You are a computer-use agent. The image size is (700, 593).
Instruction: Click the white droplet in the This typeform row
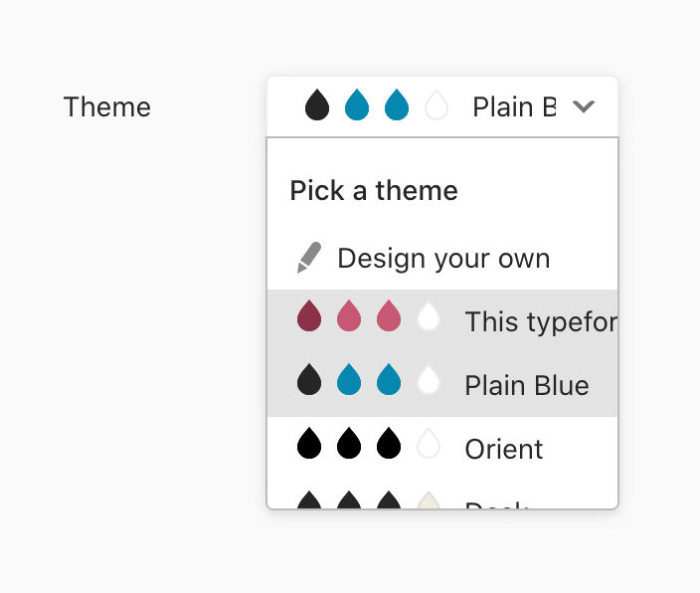click(429, 316)
